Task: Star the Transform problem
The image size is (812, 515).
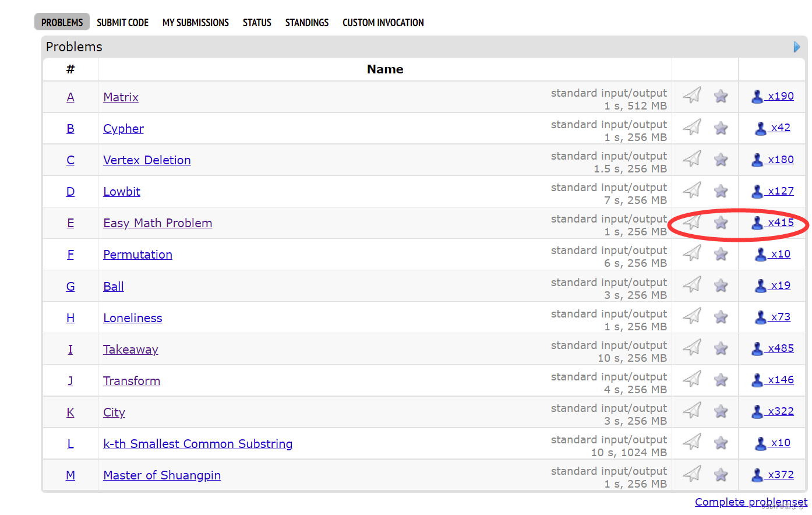Action: [x=721, y=379]
